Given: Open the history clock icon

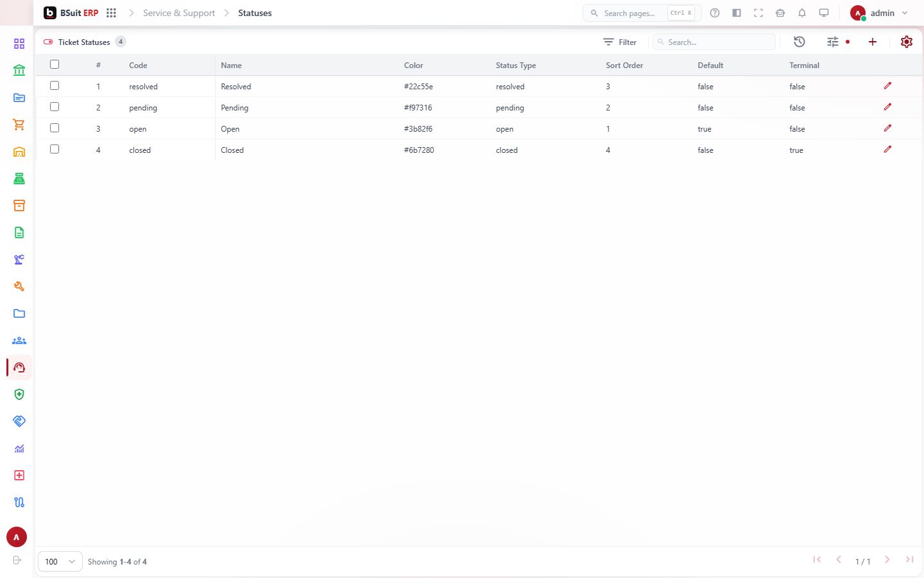Looking at the screenshot, I should (800, 42).
